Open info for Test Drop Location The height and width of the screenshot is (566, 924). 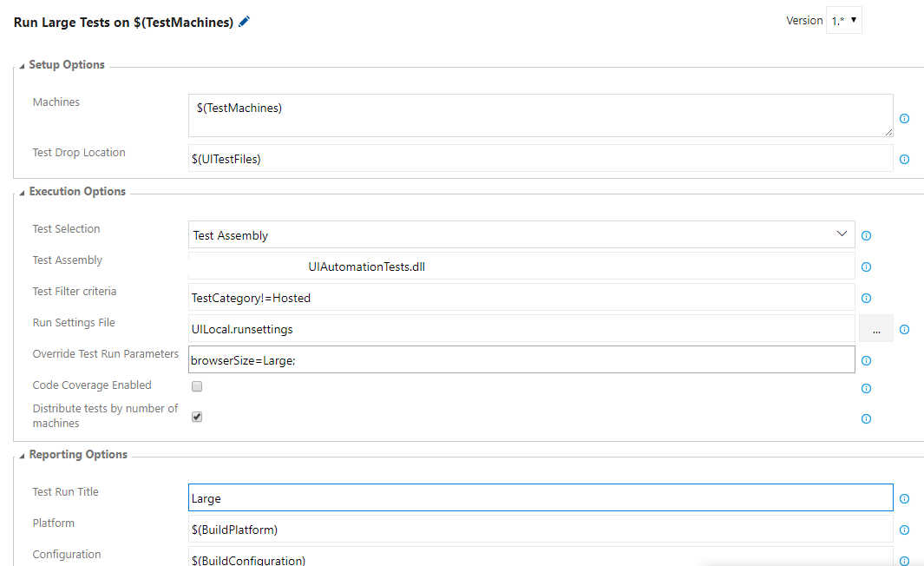904,159
